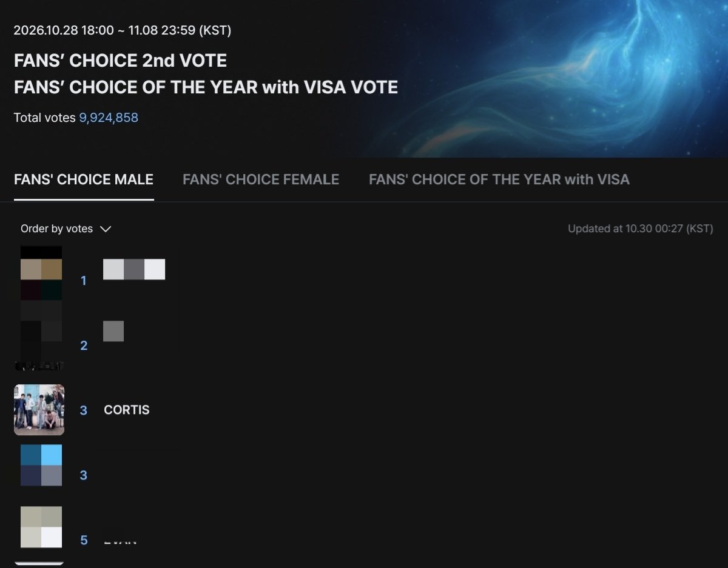728x568 pixels.
Task: Click the blue nebula banner image
Action: [540, 79]
